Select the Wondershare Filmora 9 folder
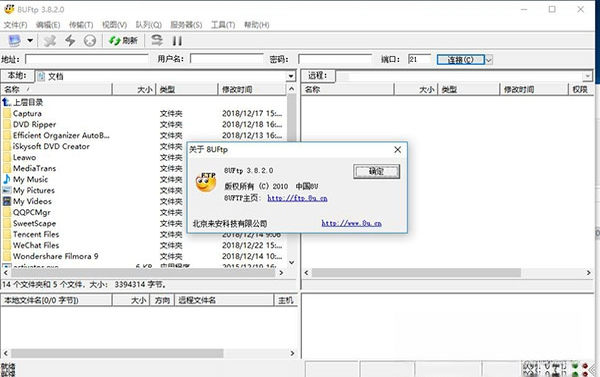Viewport: 600px width, 377px height. click(x=51, y=256)
